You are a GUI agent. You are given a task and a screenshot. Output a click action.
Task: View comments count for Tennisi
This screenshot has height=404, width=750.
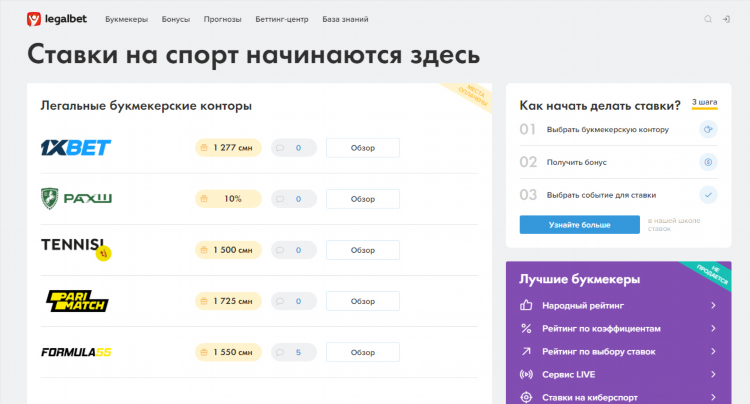tap(294, 250)
